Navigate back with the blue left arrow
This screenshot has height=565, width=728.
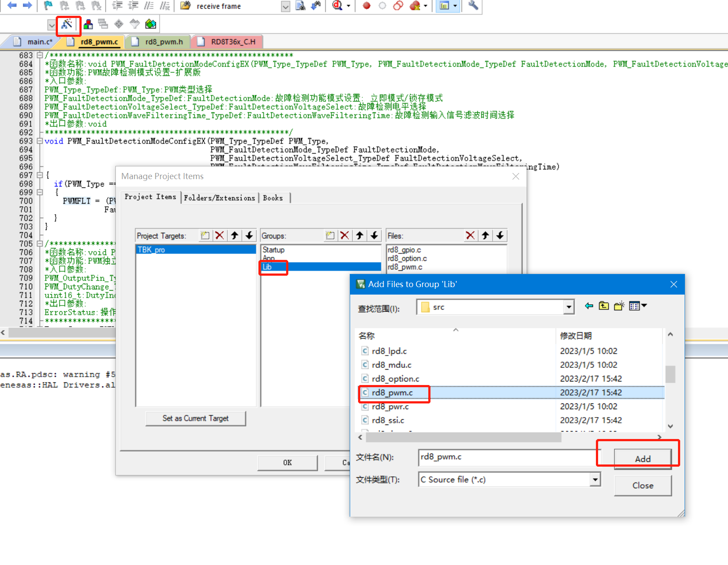(12, 5)
